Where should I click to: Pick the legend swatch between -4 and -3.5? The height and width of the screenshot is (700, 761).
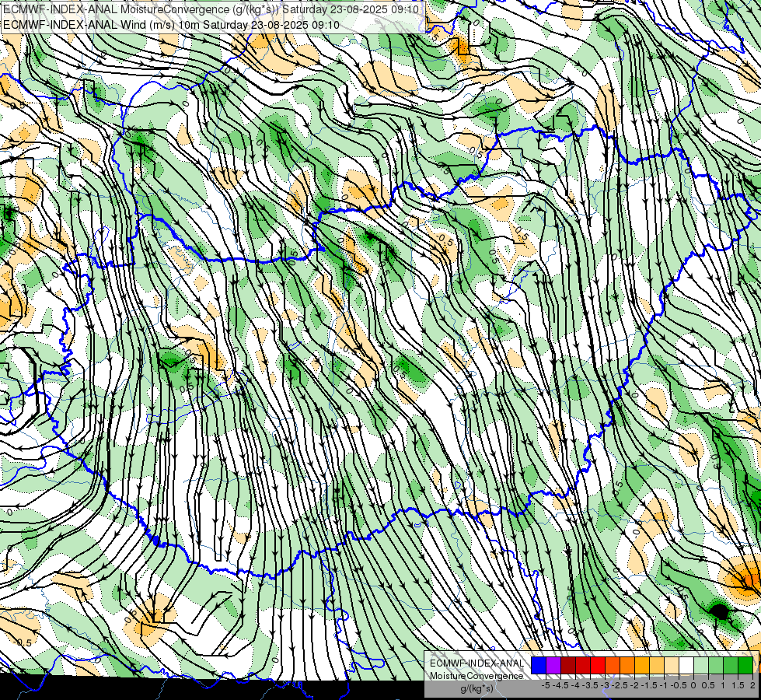click(x=583, y=665)
